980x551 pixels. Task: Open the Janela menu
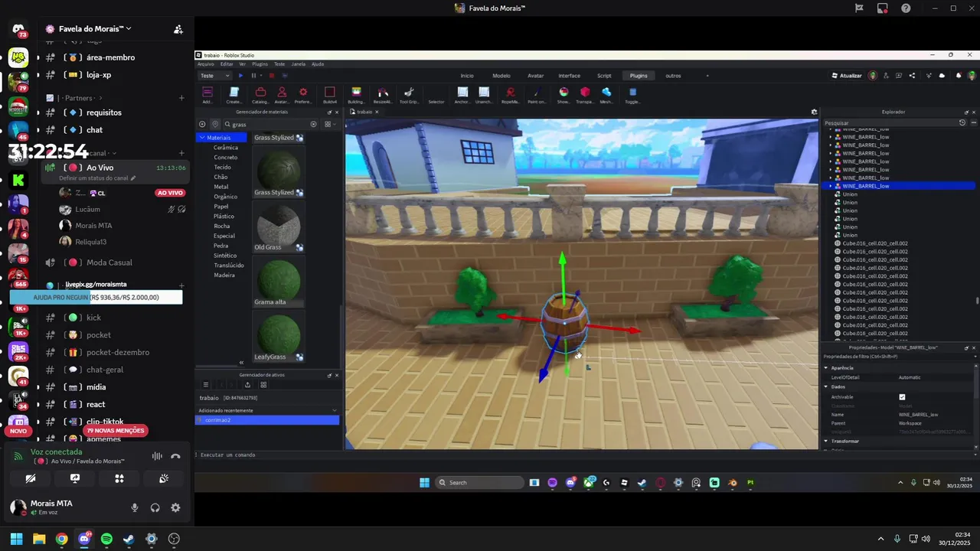pyautogui.click(x=299, y=64)
